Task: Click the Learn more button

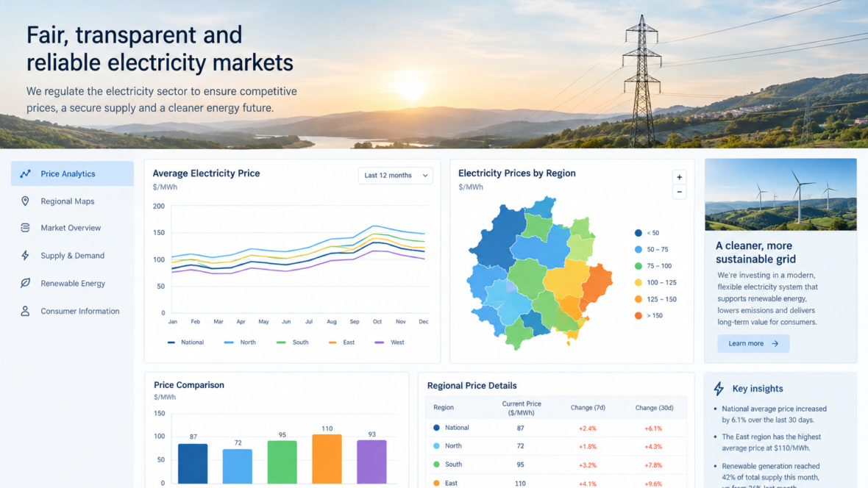Action: click(x=753, y=344)
